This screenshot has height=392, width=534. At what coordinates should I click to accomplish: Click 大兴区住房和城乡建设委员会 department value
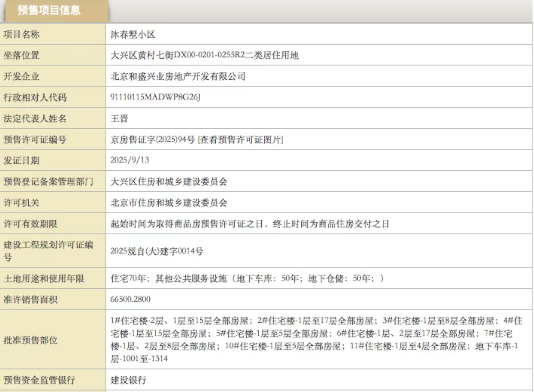(169, 182)
